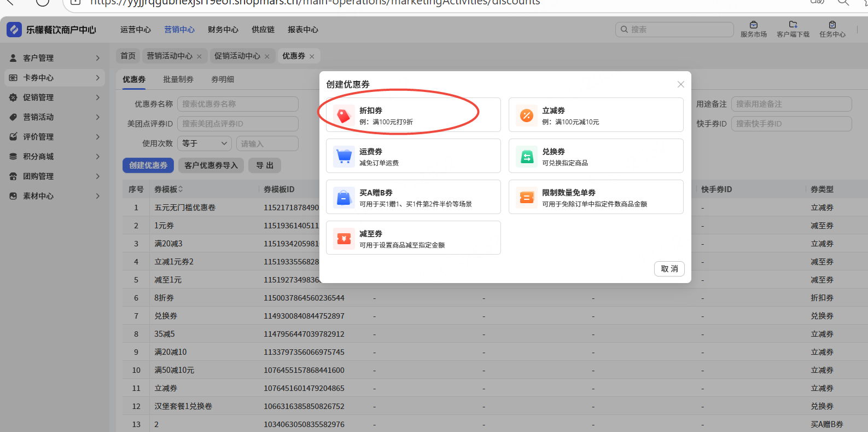The image size is (868, 432).
Task: Expand the 卡券中心 sidebar chevron
Action: click(98, 78)
